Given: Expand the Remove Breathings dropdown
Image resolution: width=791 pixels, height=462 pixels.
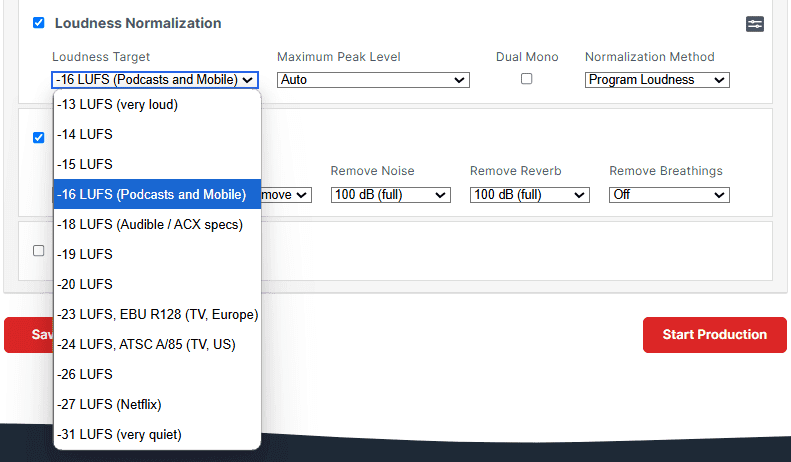Looking at the screenshot, I should [669, 195].
